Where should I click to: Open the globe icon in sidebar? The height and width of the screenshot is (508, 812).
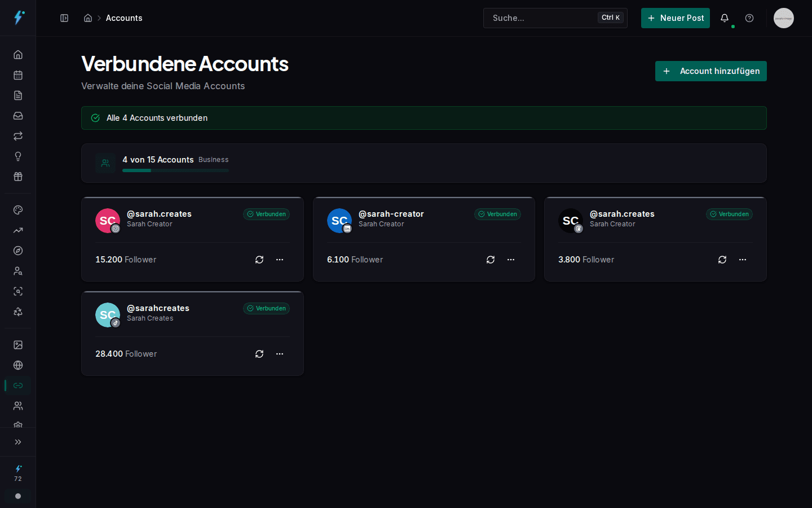click(18, 365)
